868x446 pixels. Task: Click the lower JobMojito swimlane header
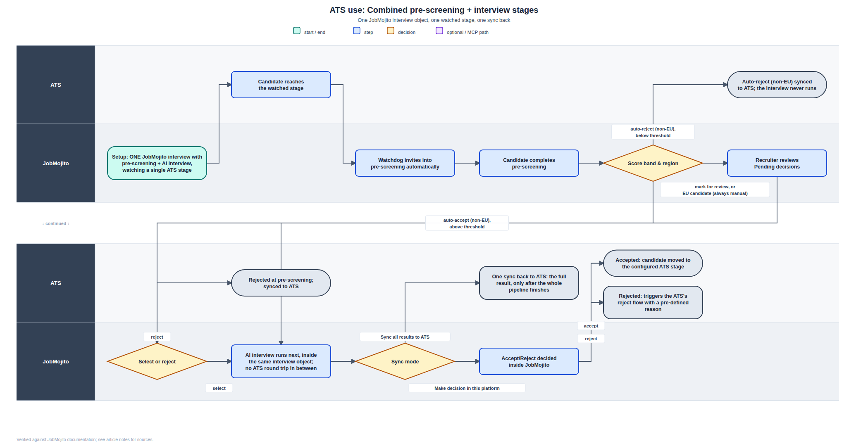(x=56, y=361)
